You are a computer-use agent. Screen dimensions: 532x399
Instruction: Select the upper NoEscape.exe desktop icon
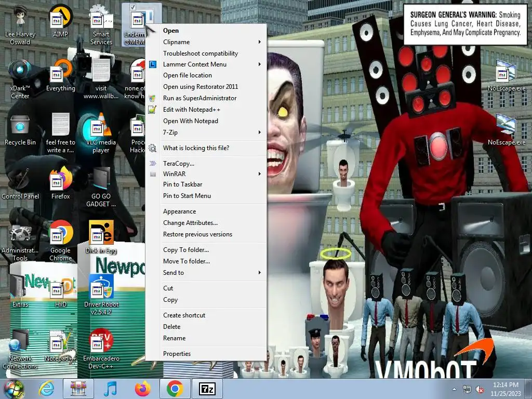pyautogui.click(x=506, y=76)
